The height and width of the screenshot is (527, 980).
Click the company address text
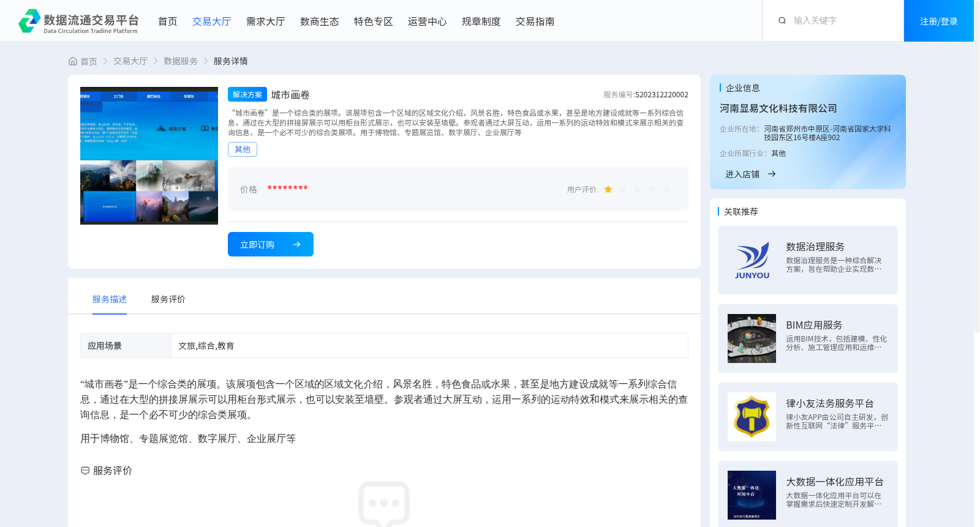(827, 133)
